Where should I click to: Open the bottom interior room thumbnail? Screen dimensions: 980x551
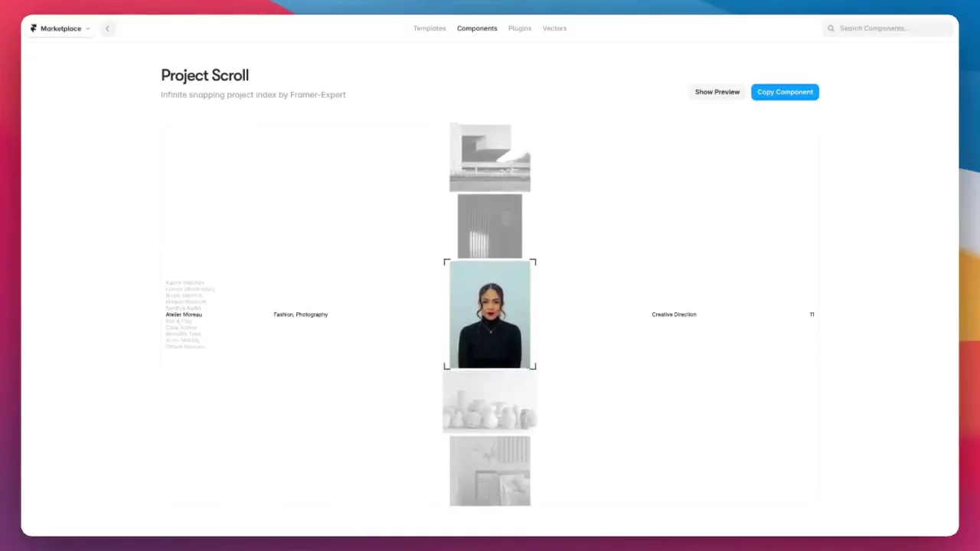(490, 471)
